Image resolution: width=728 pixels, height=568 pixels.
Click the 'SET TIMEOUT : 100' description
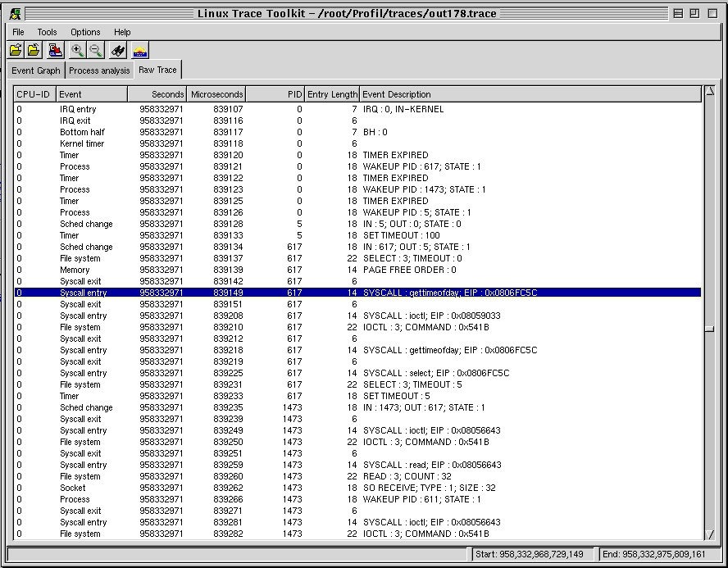click(402, 235)
